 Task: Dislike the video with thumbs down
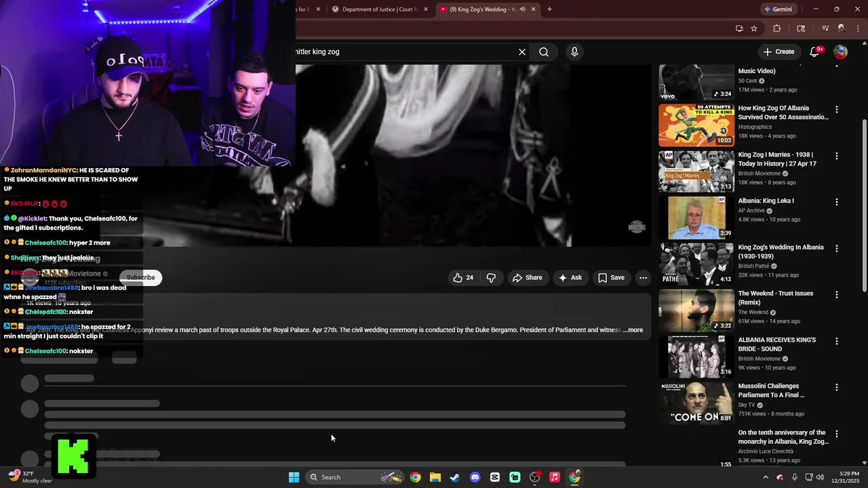(x=491, y=277)
